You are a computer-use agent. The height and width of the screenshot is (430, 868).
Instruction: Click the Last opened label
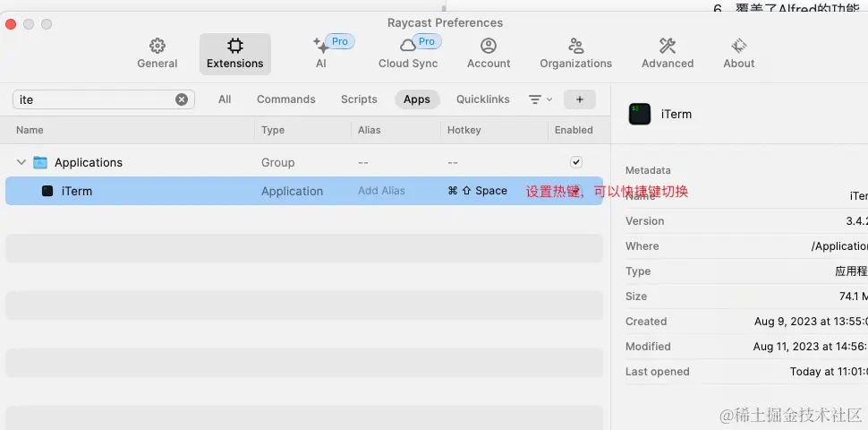658,372
